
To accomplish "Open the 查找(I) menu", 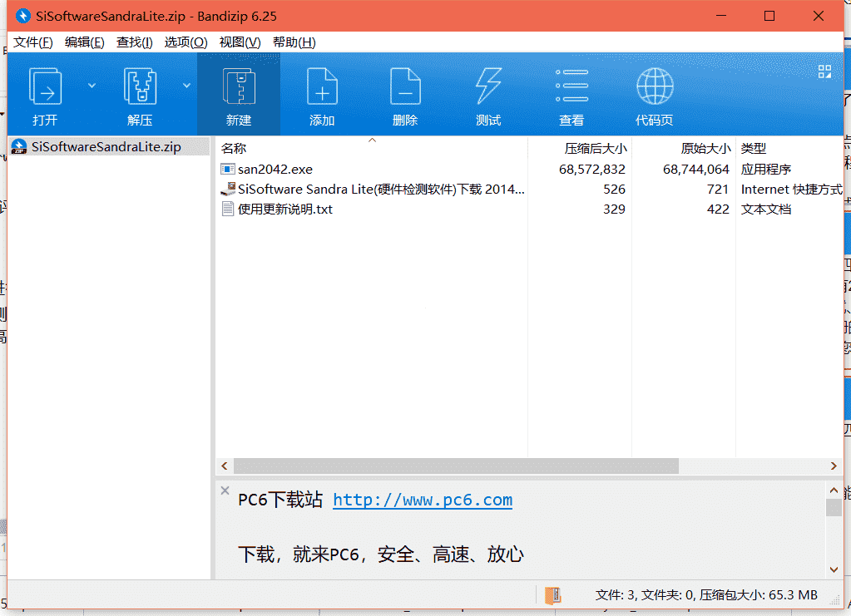I will pyautogui.click(x=134, y=42).
